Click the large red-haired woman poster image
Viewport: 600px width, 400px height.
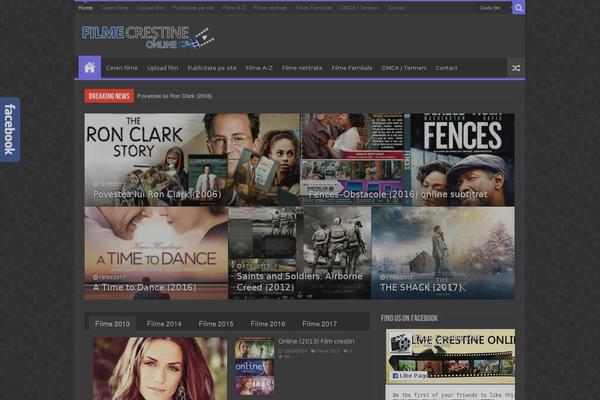[x=160, y=368]
